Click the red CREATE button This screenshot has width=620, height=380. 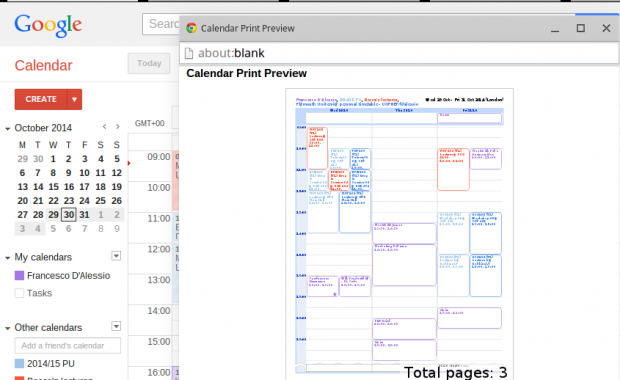pyautogui.click(x=41, y=99)
